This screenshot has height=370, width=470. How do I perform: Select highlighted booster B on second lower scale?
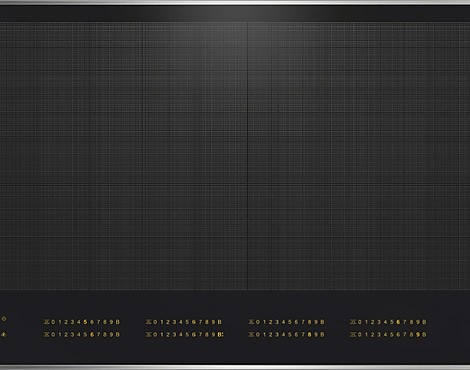pyautogui.click(x=220, y=334)
